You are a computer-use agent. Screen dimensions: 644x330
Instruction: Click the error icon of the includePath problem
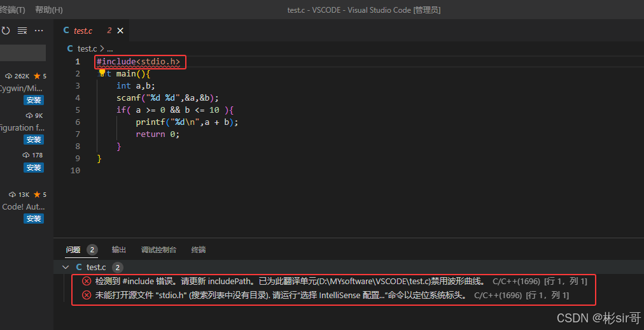[x=87, y=282]
